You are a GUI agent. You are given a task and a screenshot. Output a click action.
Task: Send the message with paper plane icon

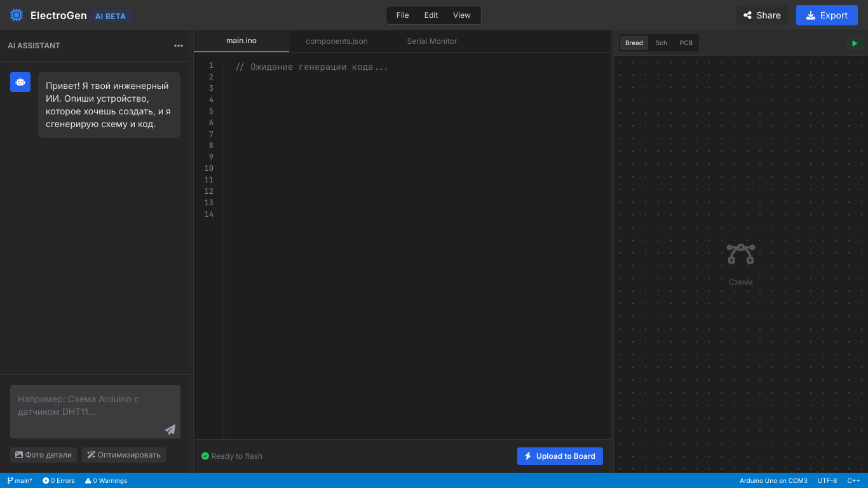170,430
